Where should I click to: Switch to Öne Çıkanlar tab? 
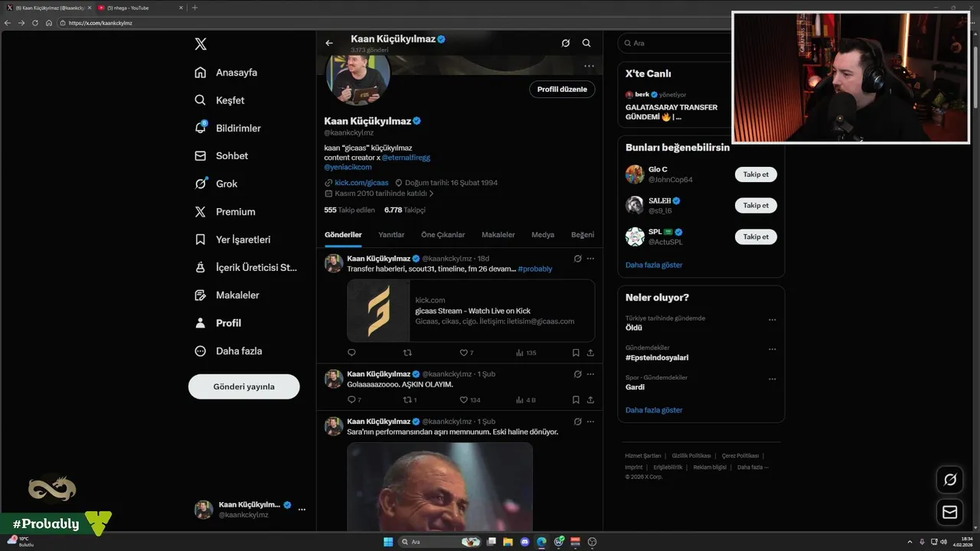tap(443, 234)
